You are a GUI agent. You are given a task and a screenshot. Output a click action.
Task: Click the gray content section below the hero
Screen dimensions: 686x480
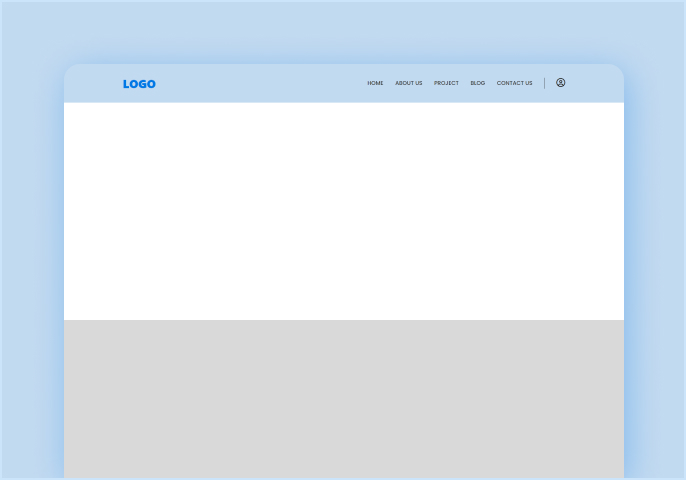click(343, 398)
